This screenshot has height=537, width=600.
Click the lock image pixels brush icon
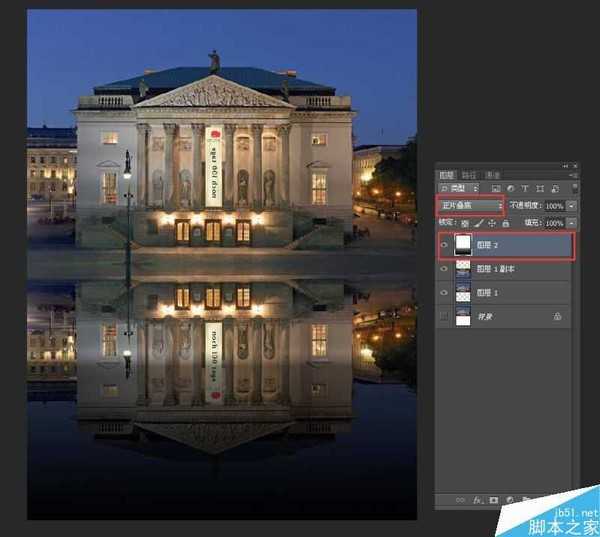coord(478,222)
